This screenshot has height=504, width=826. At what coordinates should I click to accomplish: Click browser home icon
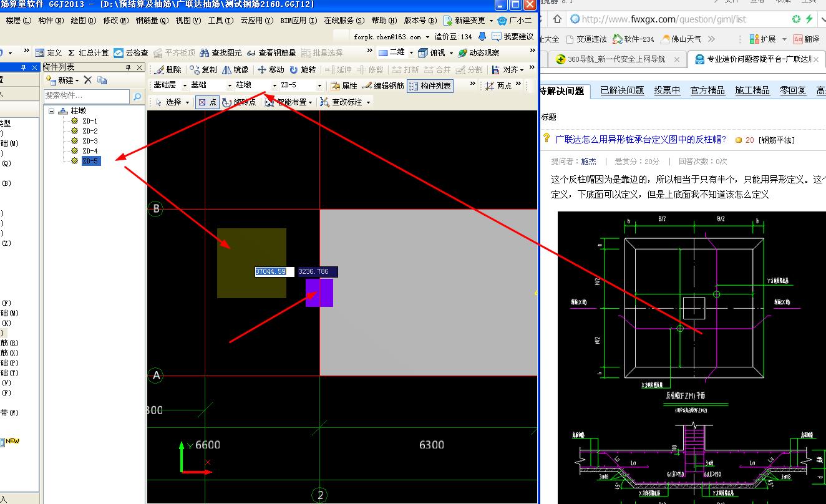tap(557, 19)
